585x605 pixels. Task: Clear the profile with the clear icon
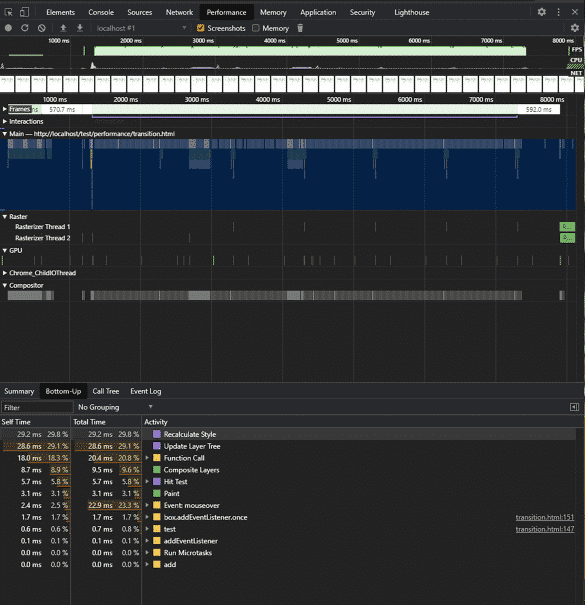click(x=42, y=28)
